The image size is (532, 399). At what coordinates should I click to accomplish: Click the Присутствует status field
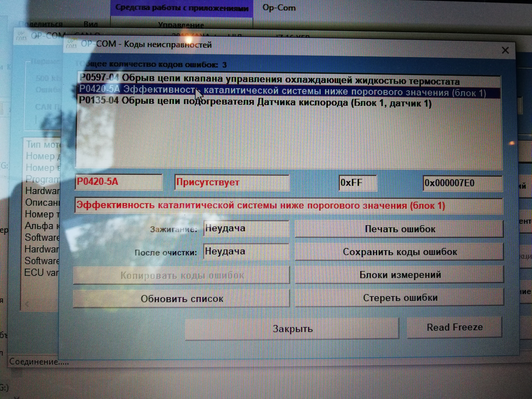(232, 183)
